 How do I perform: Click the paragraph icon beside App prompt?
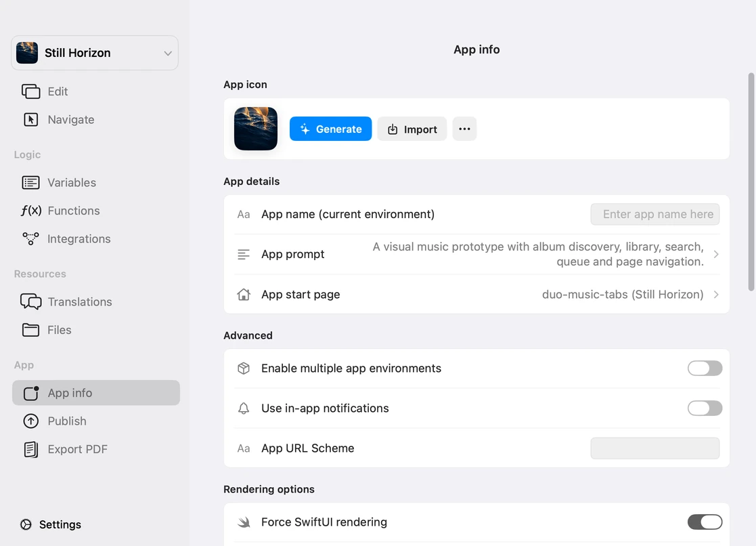click(244, 255)
